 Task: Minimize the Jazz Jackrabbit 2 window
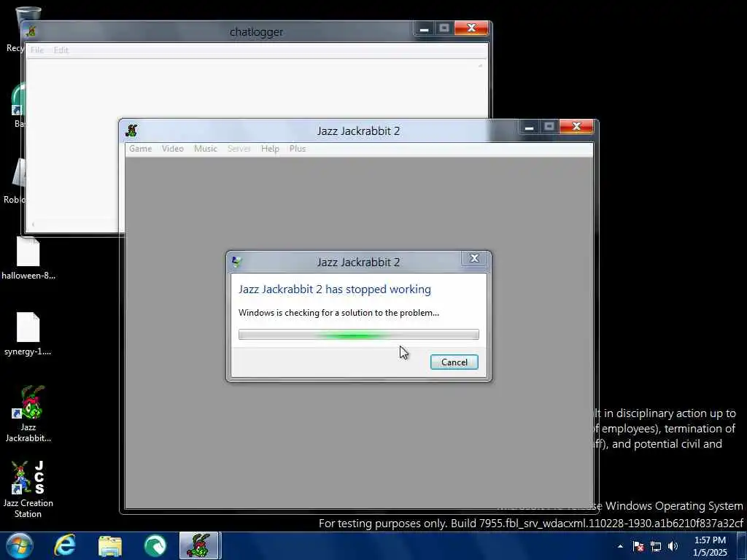[x=529, y=127]
